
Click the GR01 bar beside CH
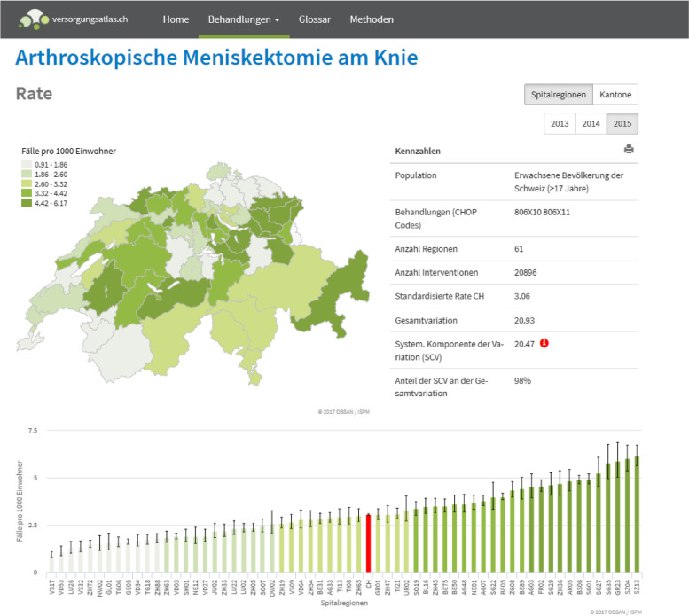[x=378, y=543]
